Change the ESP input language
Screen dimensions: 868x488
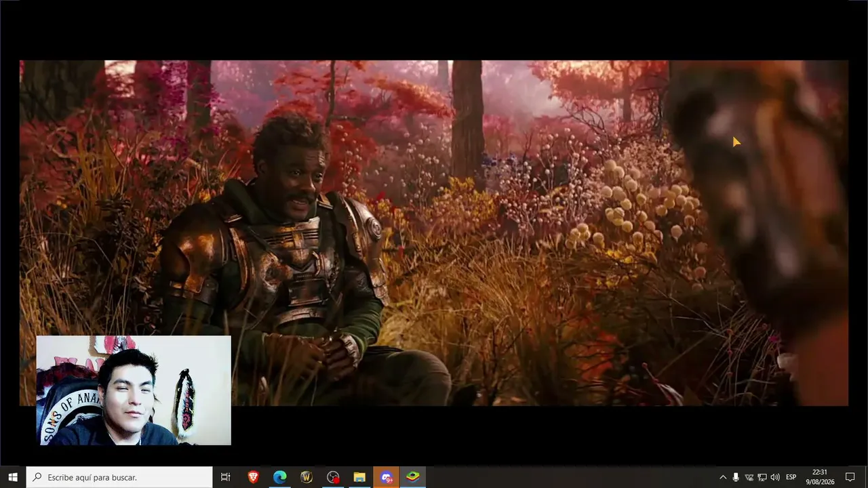point(791,477)
